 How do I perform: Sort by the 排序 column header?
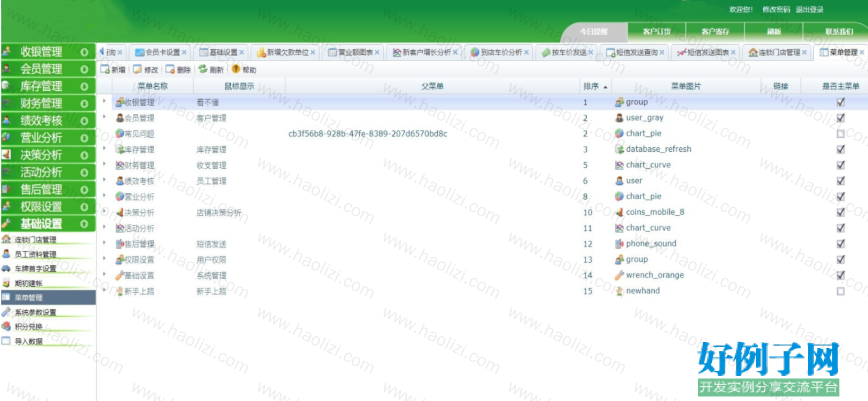(594, 86)
